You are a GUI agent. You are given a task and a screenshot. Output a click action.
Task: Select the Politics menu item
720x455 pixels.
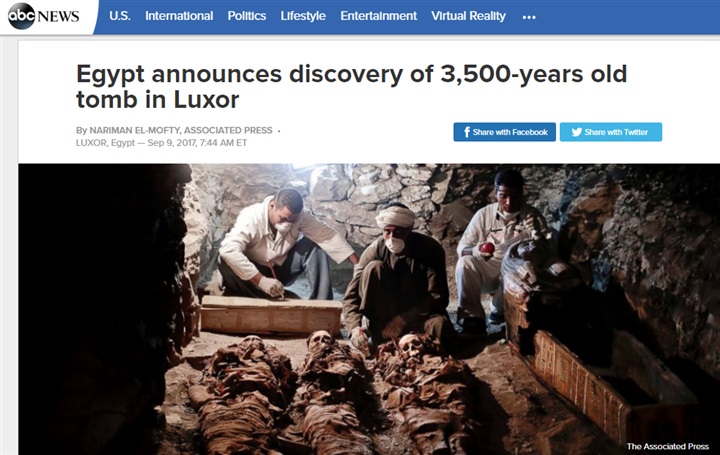(x=247, y=16)
